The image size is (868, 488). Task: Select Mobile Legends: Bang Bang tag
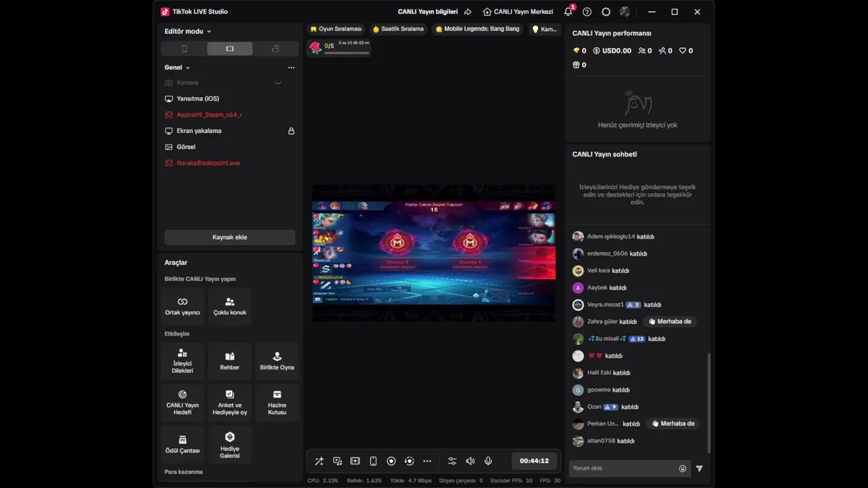[477, 29]
